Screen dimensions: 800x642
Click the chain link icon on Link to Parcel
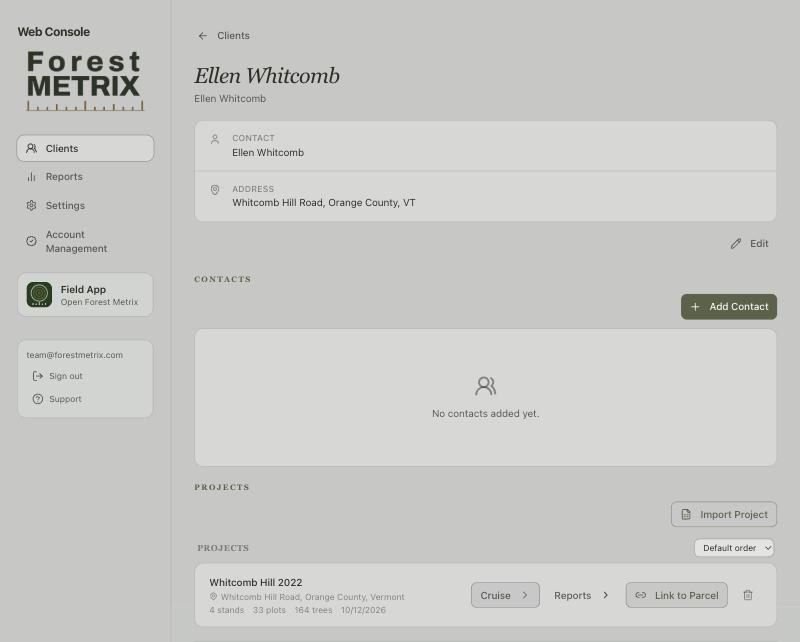coord(641,595)
